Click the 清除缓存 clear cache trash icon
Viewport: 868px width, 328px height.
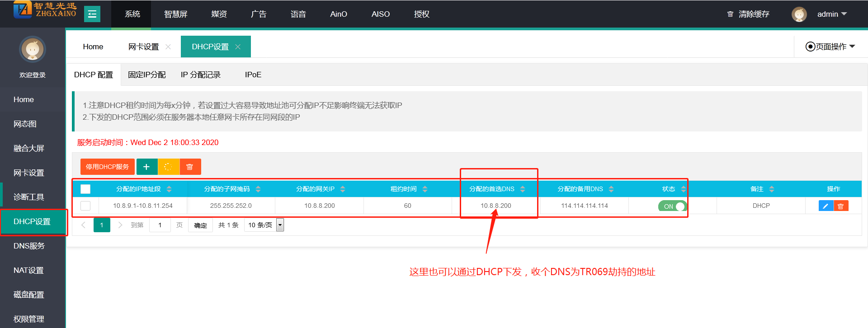[x=730, y=14]
